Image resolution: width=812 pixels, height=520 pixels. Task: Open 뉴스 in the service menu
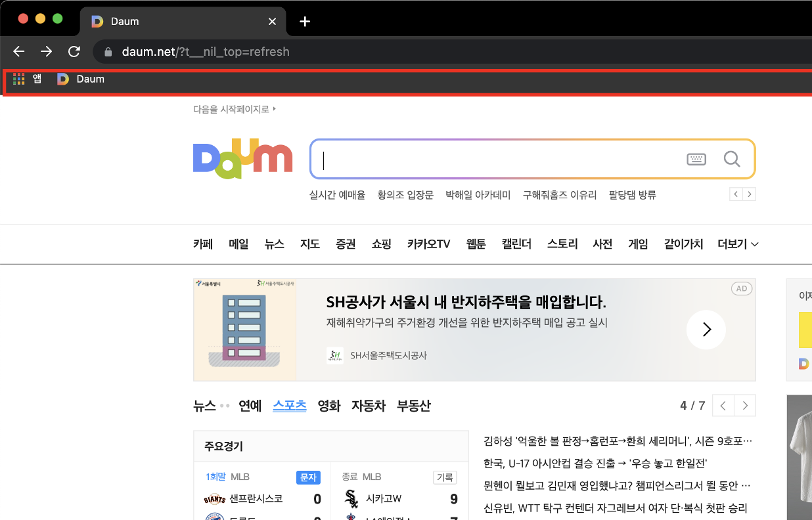pyautogui.click(x=275, y=244)
